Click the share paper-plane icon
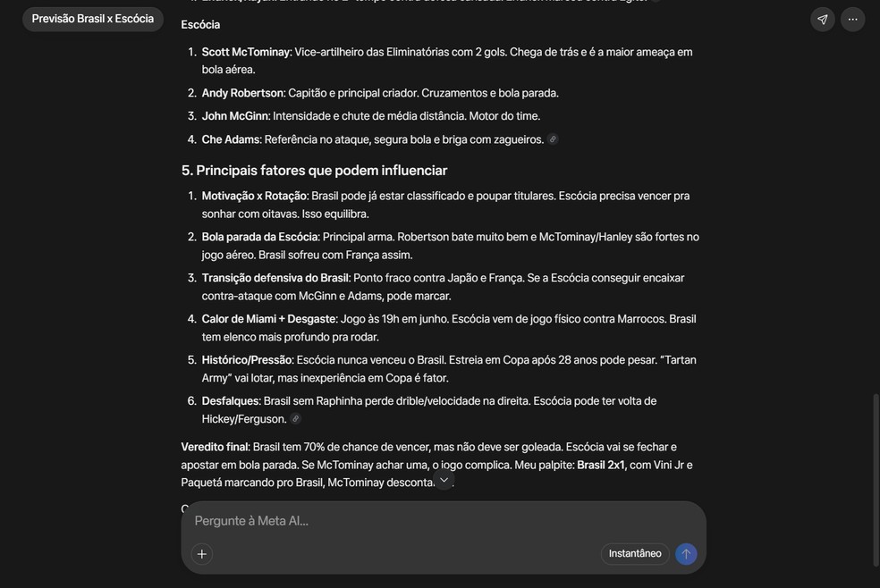Screen dimensions: 880x588 click(x=822, y=20)
